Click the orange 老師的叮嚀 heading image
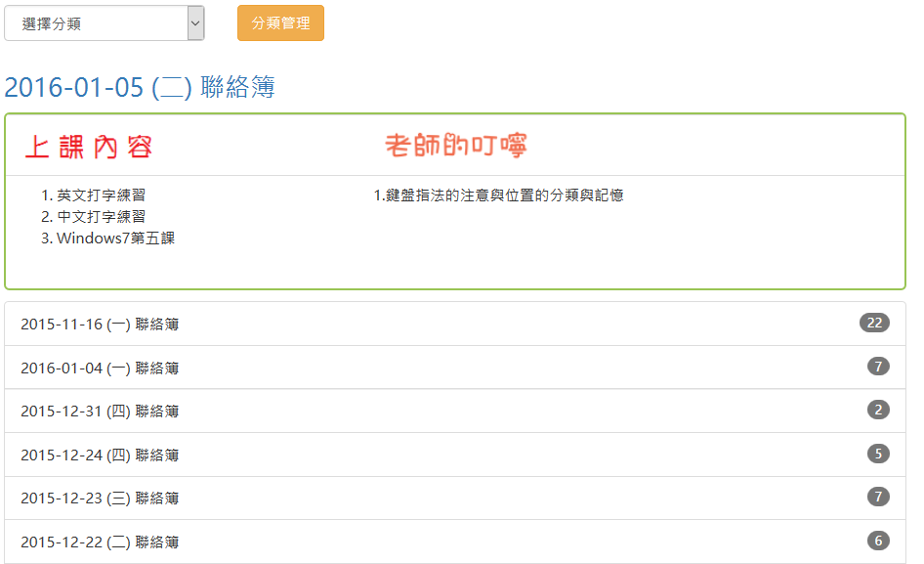Viewport: 924px width, 564px height. 456,147
